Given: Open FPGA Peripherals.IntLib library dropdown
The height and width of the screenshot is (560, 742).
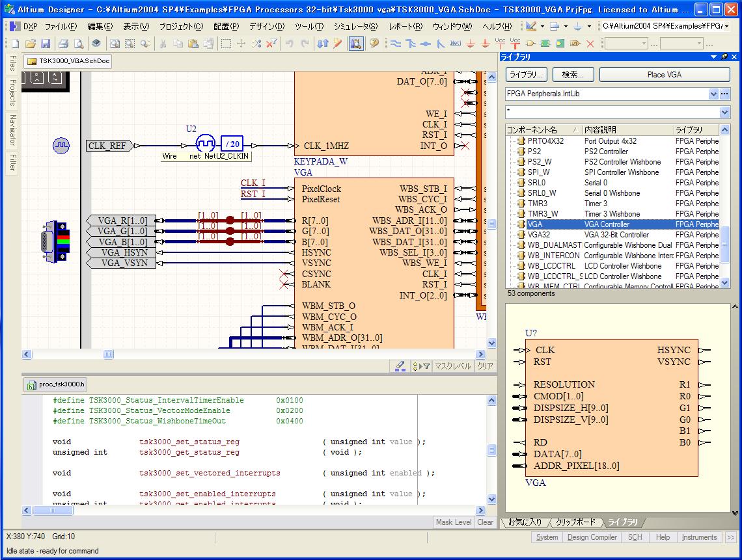Looking at the screenshot, I should (713, 94).
